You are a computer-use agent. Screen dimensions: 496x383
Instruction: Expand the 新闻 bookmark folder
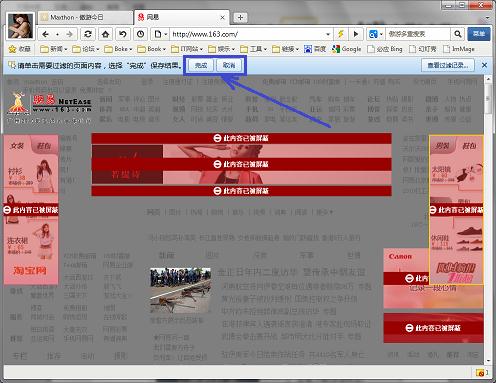pyautogui.click(x=53, y=49)
